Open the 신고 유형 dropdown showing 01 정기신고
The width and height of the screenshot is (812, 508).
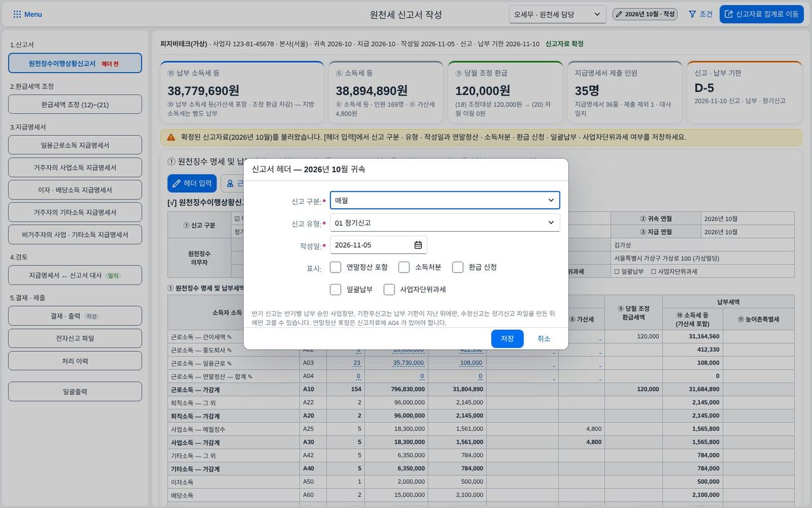445,223
